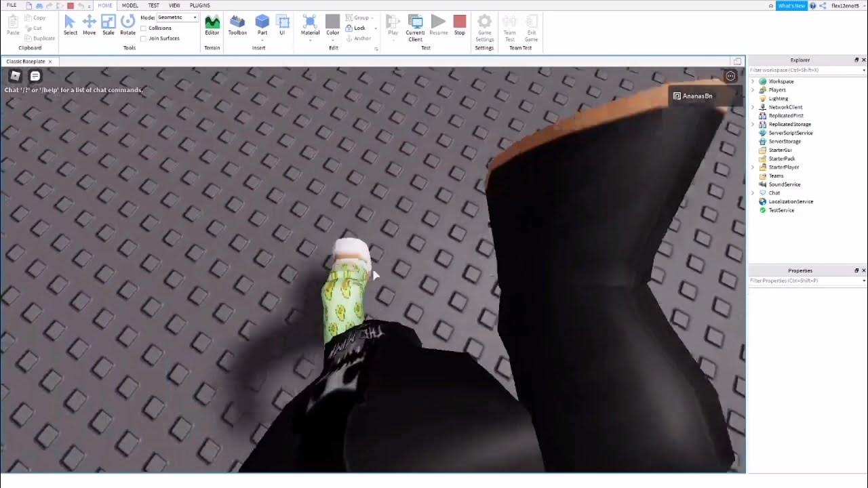Click the viewport more-options ellipsis icon
Image resolution: width=868 pixels, height=488 pixels.
(730, 76)
